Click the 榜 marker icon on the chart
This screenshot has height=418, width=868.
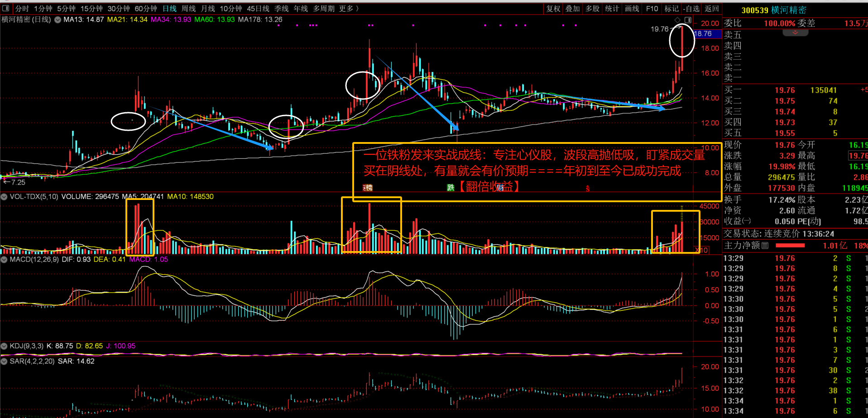click(x=368, y=188)
